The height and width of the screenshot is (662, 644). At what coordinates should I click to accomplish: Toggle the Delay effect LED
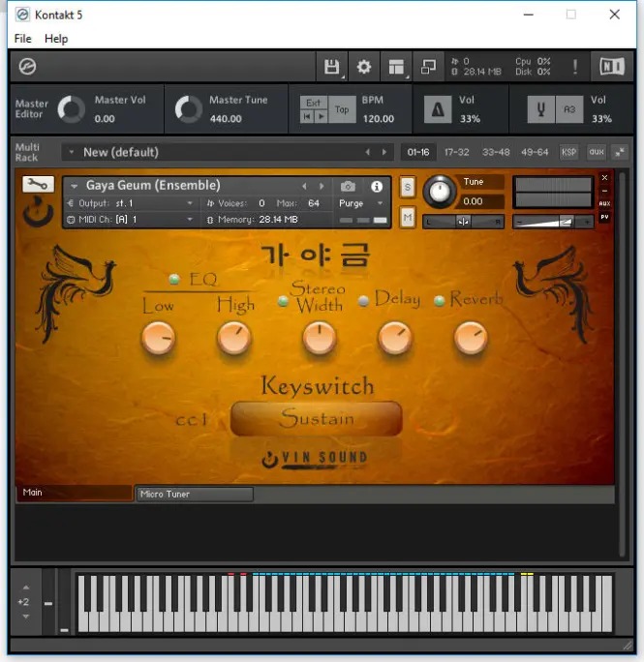(363, 301)
